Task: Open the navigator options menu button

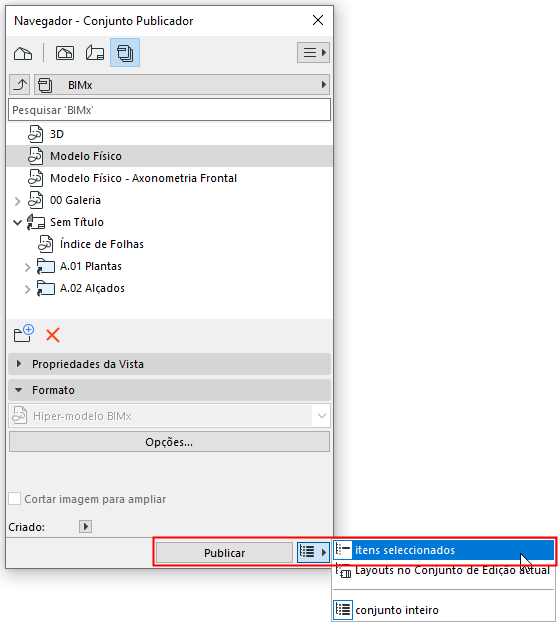Action: pos(313,52)
